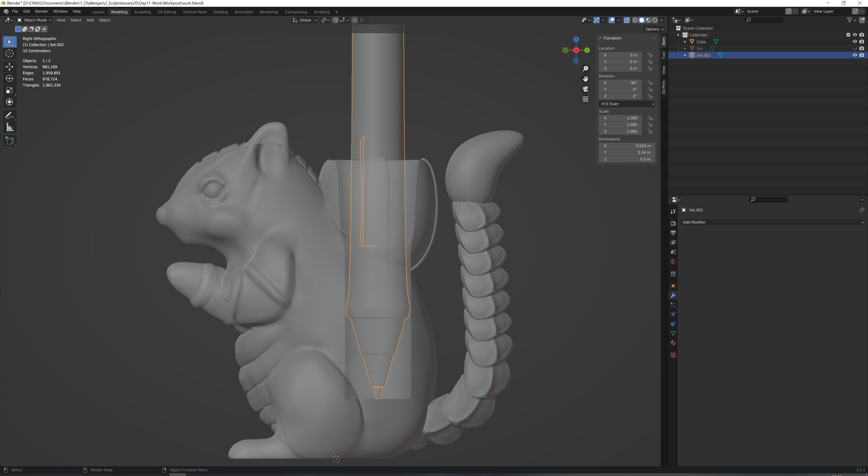Choose the Move tool

(9, 67)
